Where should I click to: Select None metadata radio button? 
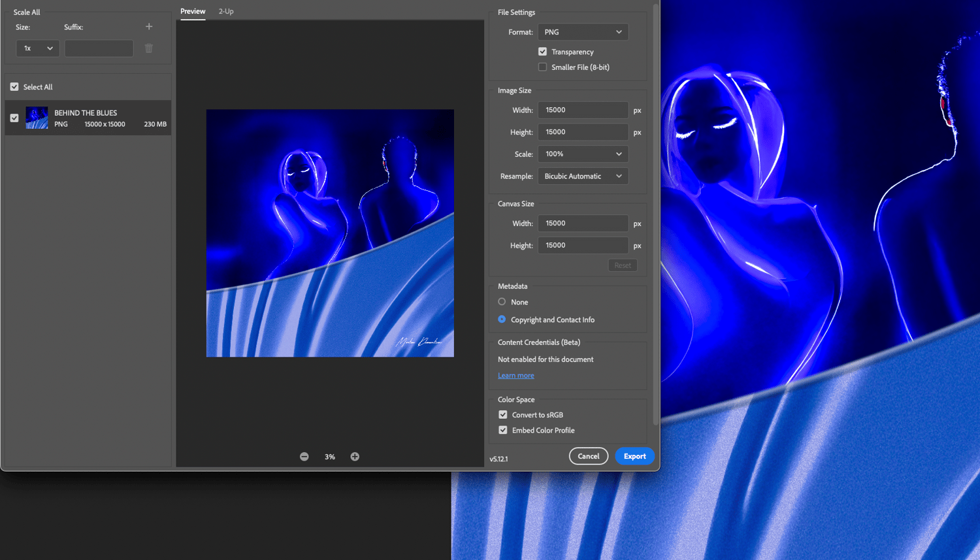coord(502,302)
